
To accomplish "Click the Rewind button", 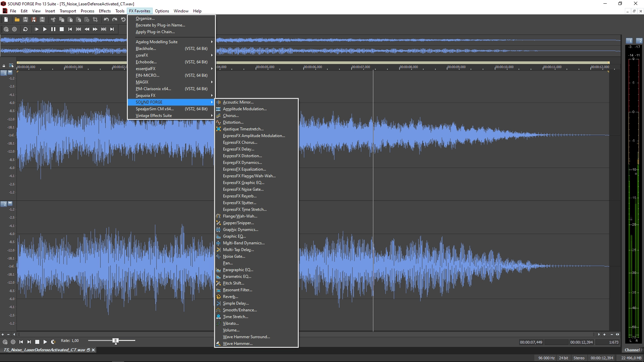I will 87,29.
